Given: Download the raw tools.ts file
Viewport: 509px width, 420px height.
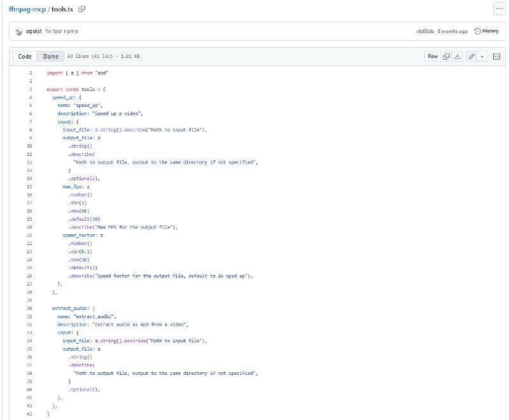Looking at the screenshot, I should click(457, 56).
